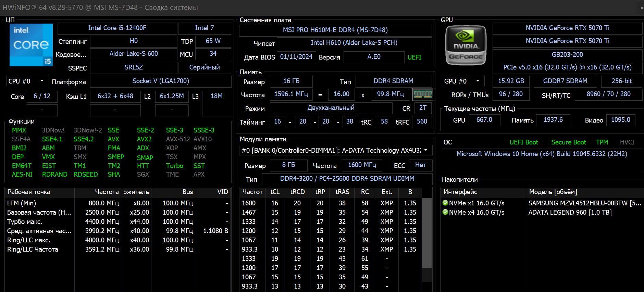Click the Intel 7 process field
The height and width of the screenshot is (292, 644).
[205, 28]
